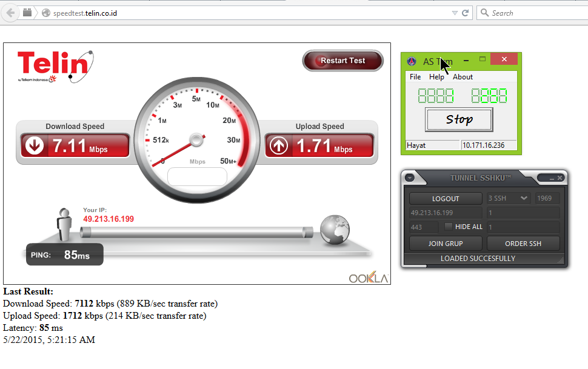Click the Hayat status field

point(433,145)
